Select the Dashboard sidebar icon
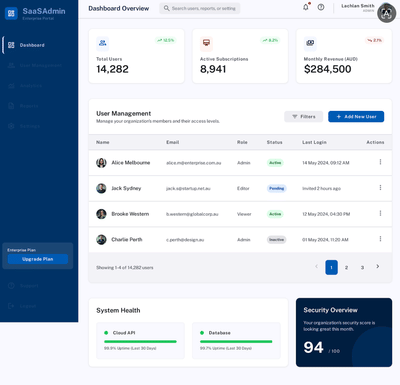400x385 pixels. [11, 45]
